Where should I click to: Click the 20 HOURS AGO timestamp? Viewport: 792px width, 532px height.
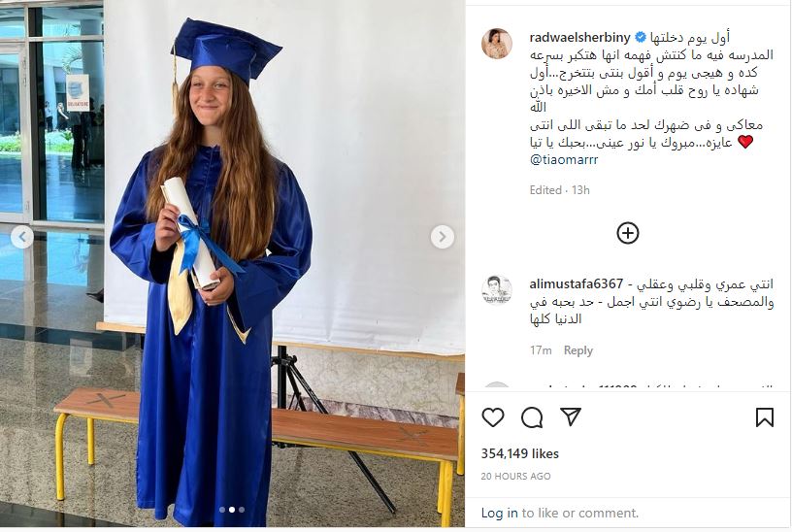pos(515,476)
